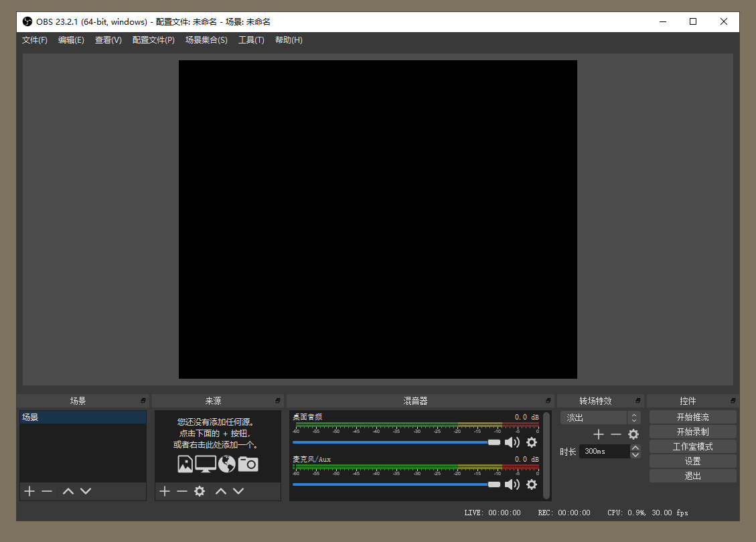Viewport: 756px width, 542px height.
Task: Click the add transition plus icon
Action: [598, 434]
